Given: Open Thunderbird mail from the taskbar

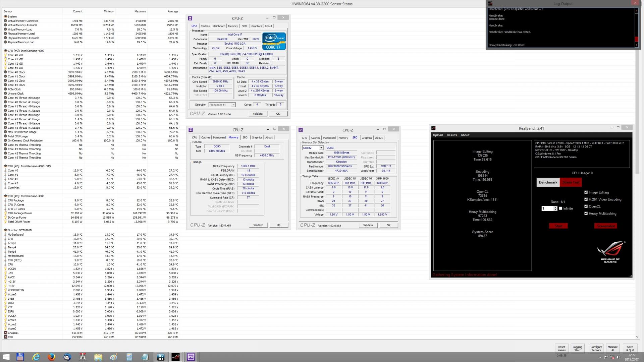Looking at the screenshot, I should (67, 357).
